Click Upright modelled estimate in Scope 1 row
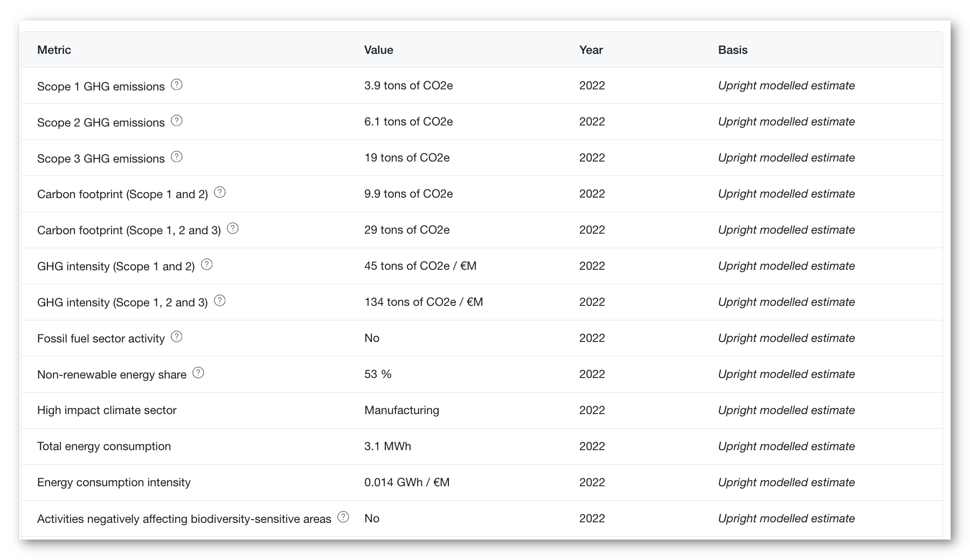 (786, 86)
